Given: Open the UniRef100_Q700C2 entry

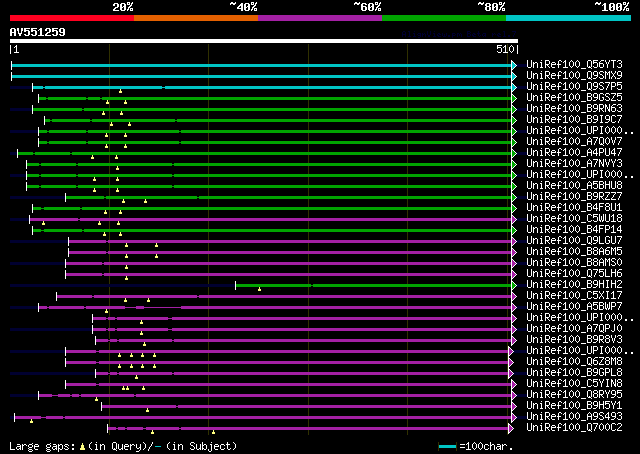Looking at the screenshot, I should (574, 428).
